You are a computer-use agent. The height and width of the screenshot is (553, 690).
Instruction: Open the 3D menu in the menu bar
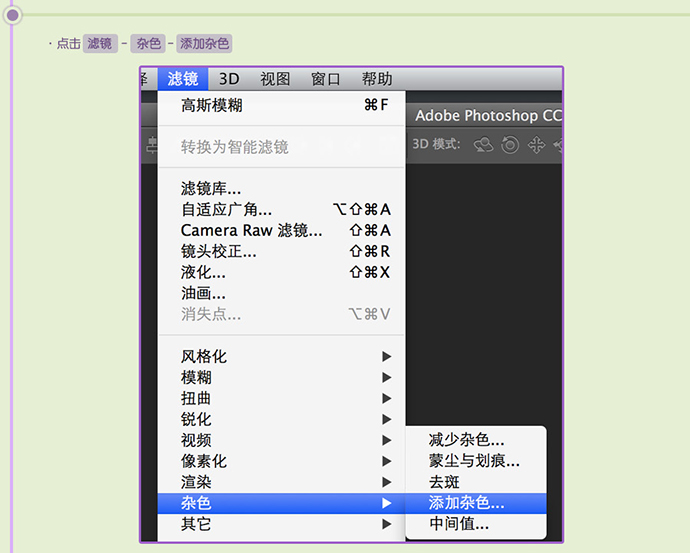point(229,79)
